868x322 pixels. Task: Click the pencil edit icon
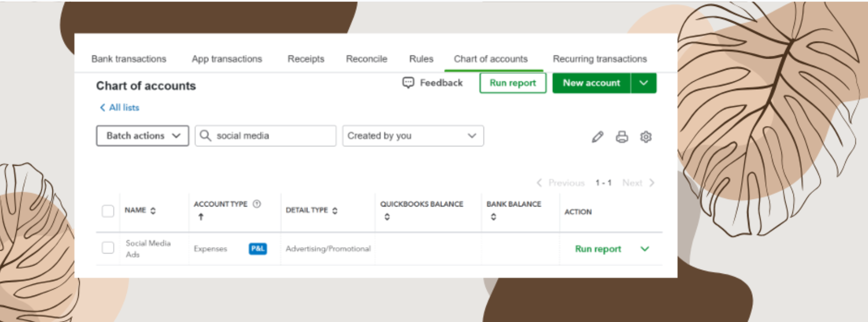[597, 137]
